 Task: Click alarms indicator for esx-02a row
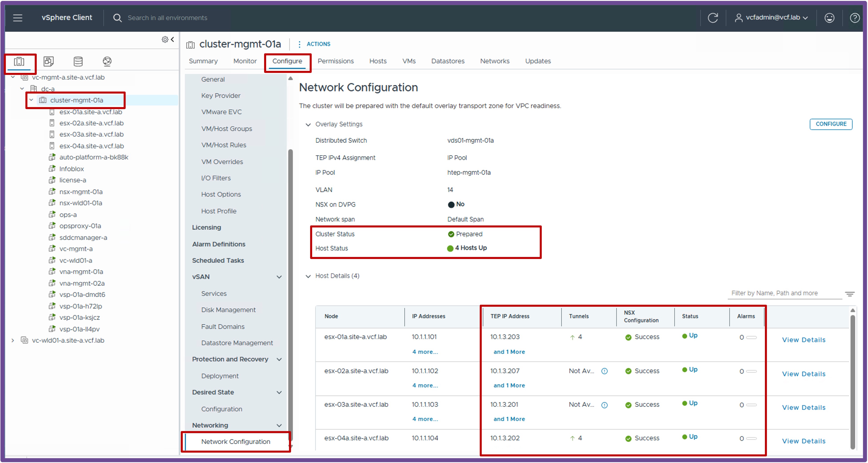point(748,372)
